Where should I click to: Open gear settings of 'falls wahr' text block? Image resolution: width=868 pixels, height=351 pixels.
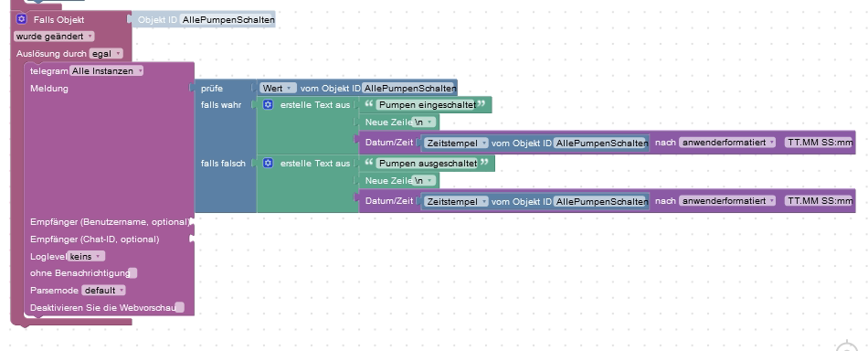point(268,104)
